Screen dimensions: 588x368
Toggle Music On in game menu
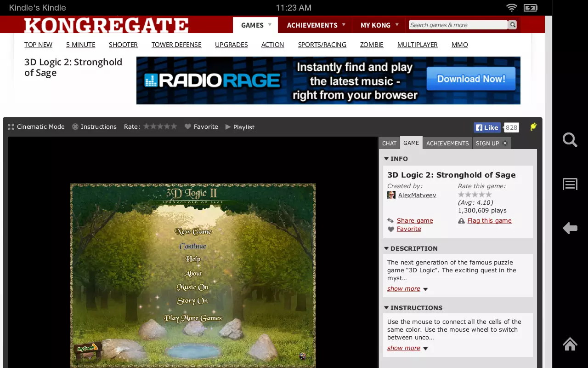192,287
